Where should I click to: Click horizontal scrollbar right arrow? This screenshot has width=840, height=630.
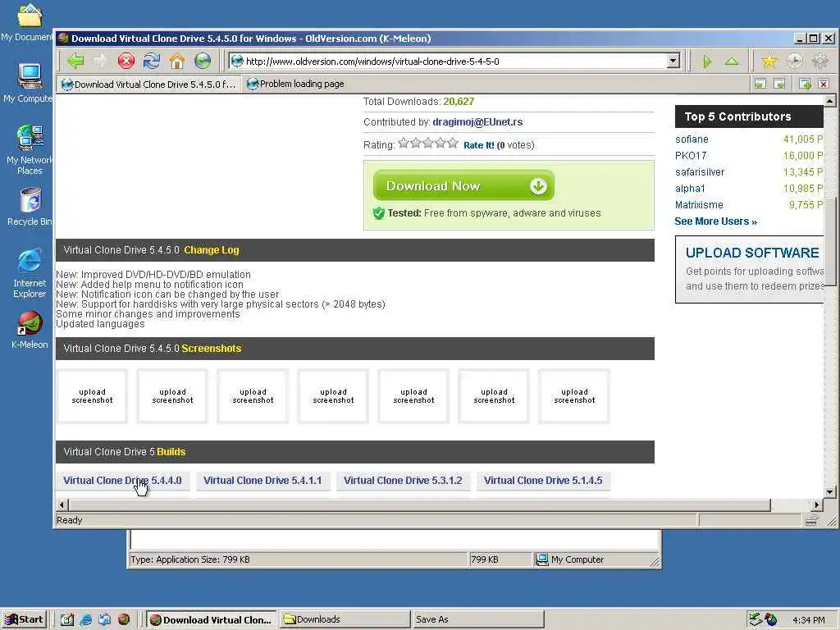coord(817,504)
